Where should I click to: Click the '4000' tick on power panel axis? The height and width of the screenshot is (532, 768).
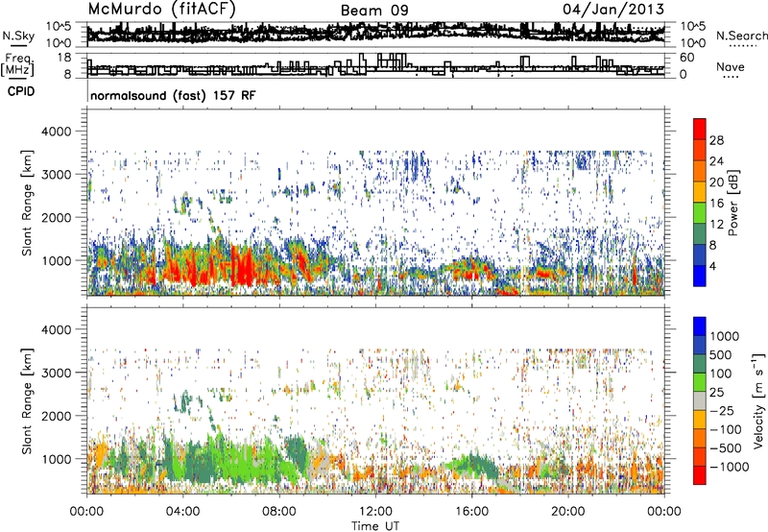tap(56, 132)
